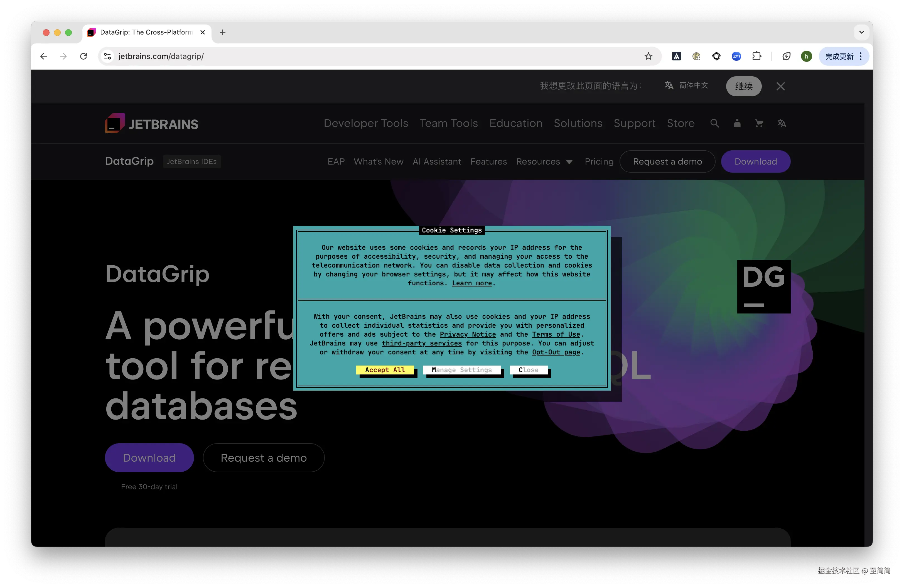Go to the Pricing tab
904x588 pixels.
point(599,161)
